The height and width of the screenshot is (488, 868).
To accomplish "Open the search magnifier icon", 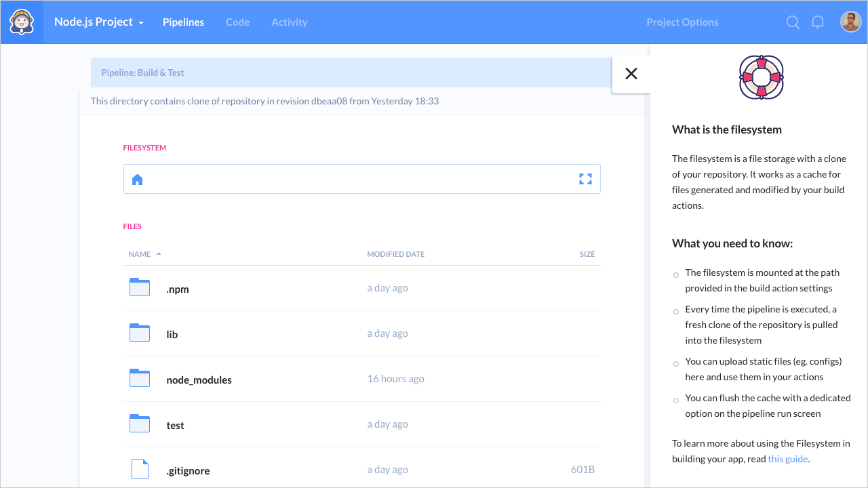I will (x=793, y=22).
